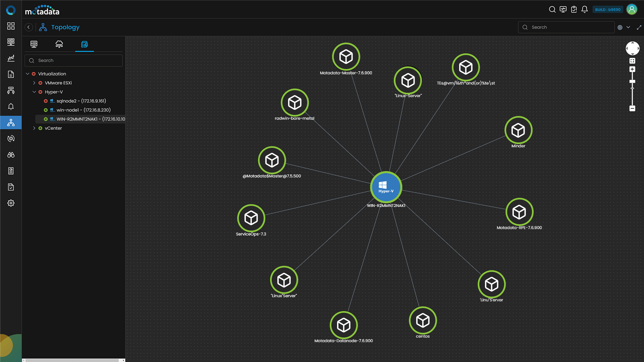This screenshot has width=644, height=362.
Task: Open the health monitor screen icon in header
Action: tap(563, 9)
